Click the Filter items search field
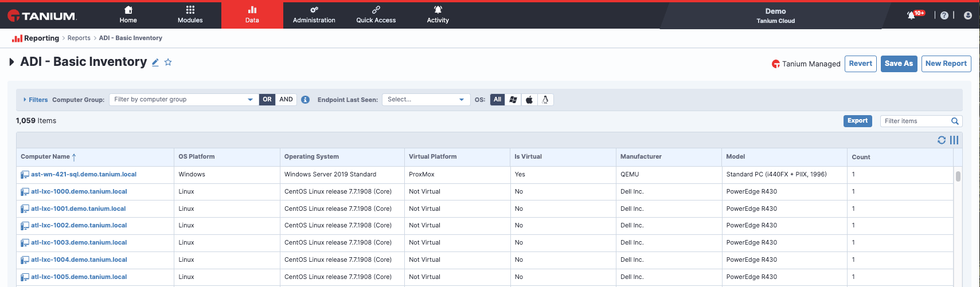The height and width of the screenshot is (287, 980). tap(915, 121)
